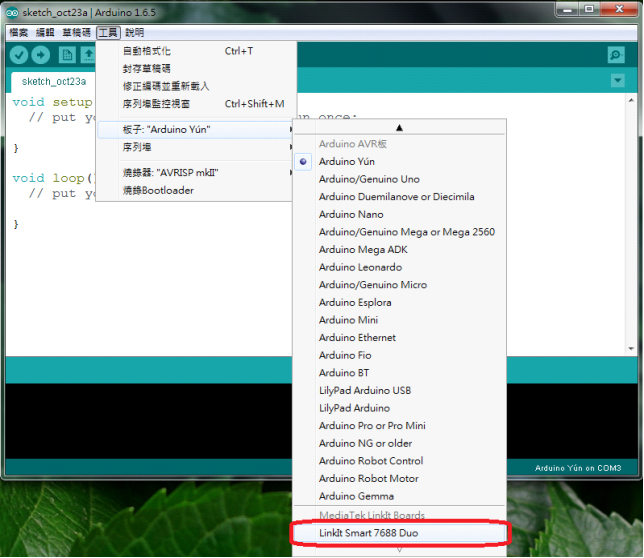644x558 pixels.
Task: Expand the 板子: "Arduino Yún" submenu
Action: [196, 130]
